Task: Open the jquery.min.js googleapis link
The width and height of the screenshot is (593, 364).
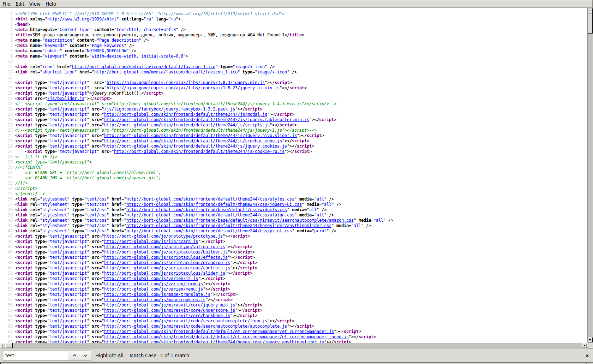Action: (x=186, y=83)
